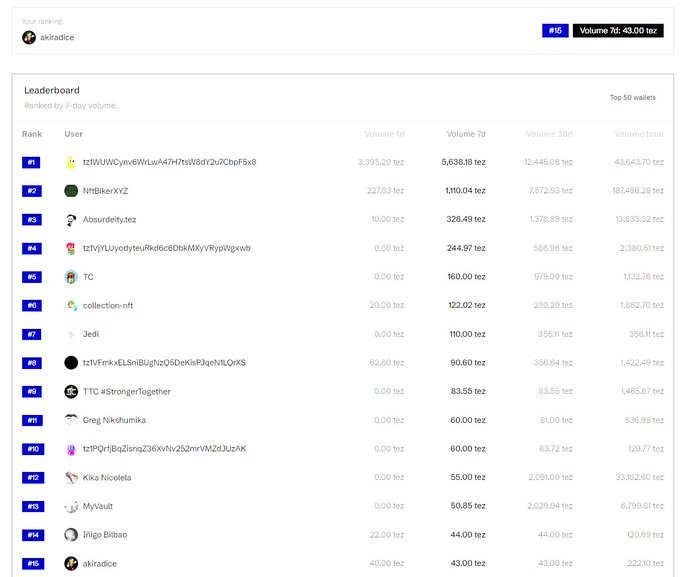Open MyVault profile
The image size is (680, 577).
[x=98, y=506]
